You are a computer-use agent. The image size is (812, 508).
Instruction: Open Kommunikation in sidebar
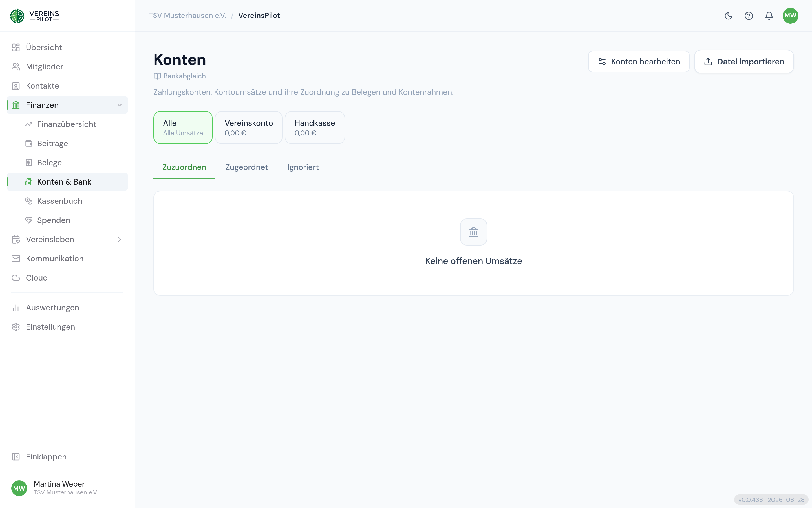click(67, 259)
